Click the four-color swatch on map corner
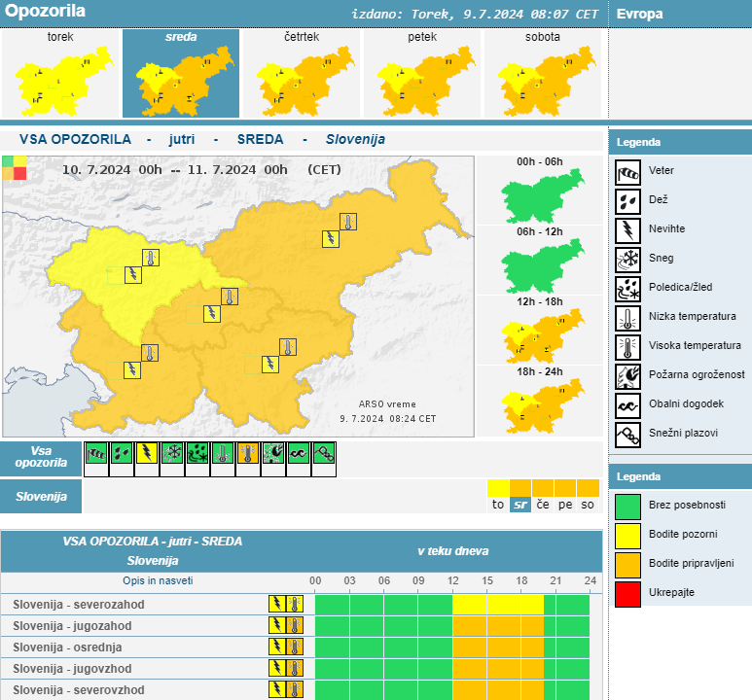 point(15,168)
